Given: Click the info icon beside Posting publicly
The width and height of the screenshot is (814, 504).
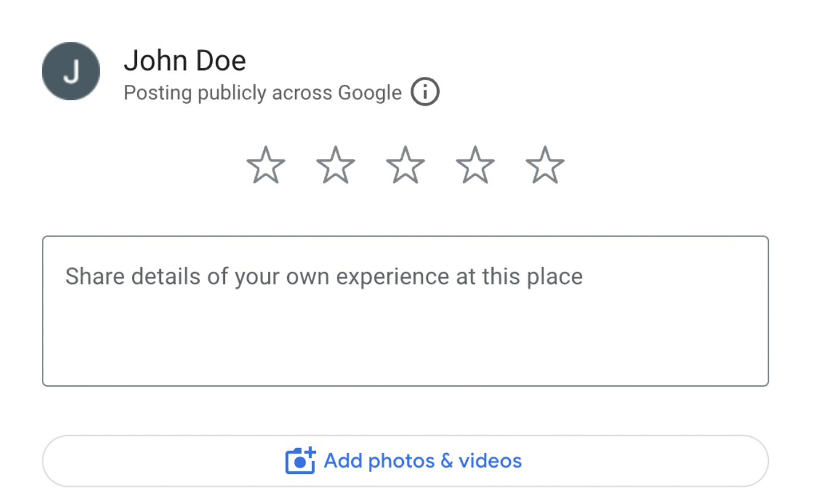Looking at the screenshot, I should [425, 93].
